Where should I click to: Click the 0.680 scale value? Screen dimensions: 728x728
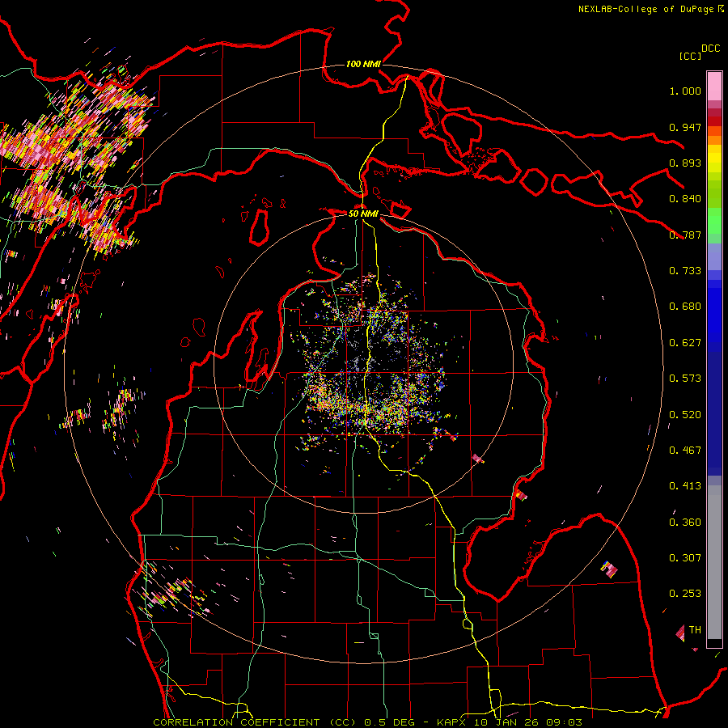tap(685, 307)
